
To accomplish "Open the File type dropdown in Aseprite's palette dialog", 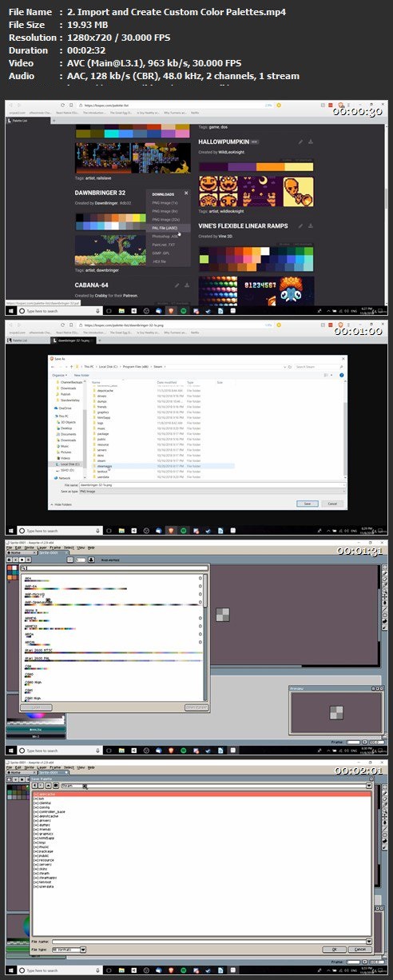I will pyautogui.click(x=69, y=948).
